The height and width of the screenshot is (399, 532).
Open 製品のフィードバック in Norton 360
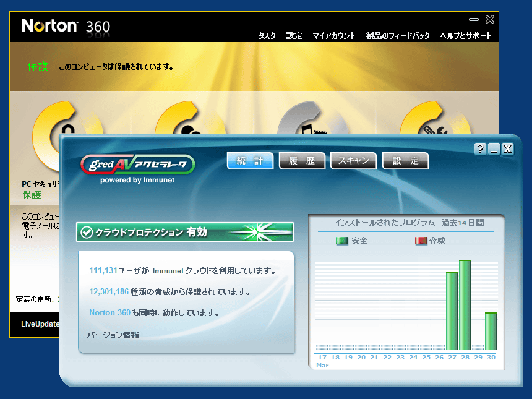(398, 36)
